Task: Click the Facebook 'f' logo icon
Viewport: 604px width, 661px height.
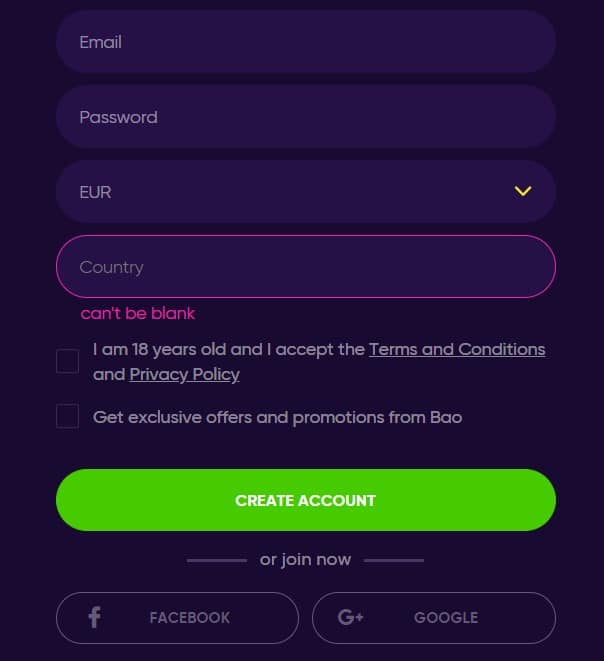Action: 94,618
